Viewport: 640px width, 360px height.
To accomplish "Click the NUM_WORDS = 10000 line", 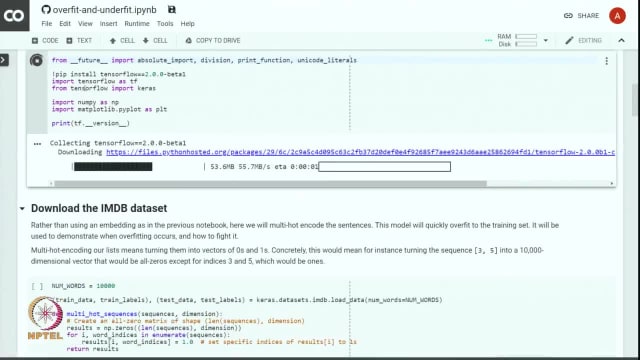I will (83, 286).
